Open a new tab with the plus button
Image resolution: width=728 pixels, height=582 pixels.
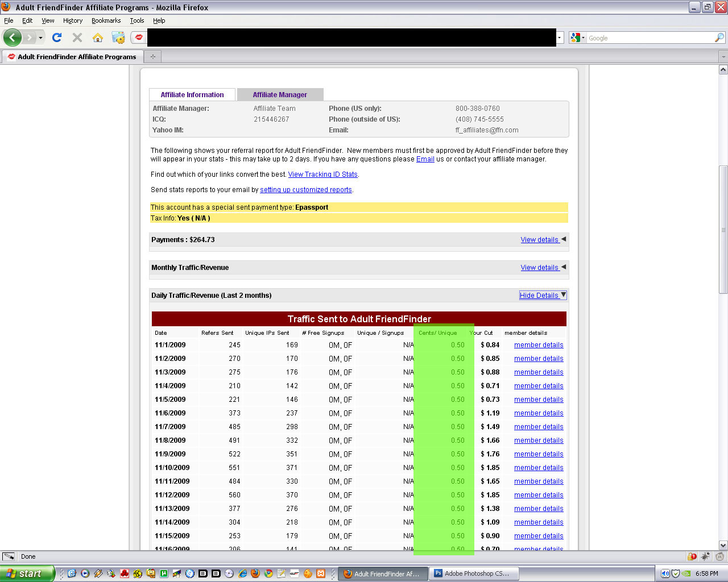[x=152, y=56]
